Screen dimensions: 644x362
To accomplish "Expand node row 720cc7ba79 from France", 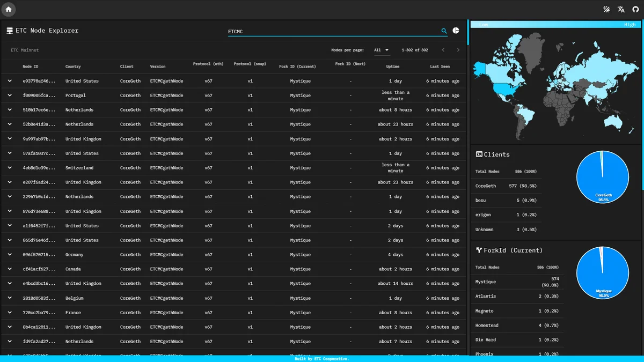I will (10, 313).
